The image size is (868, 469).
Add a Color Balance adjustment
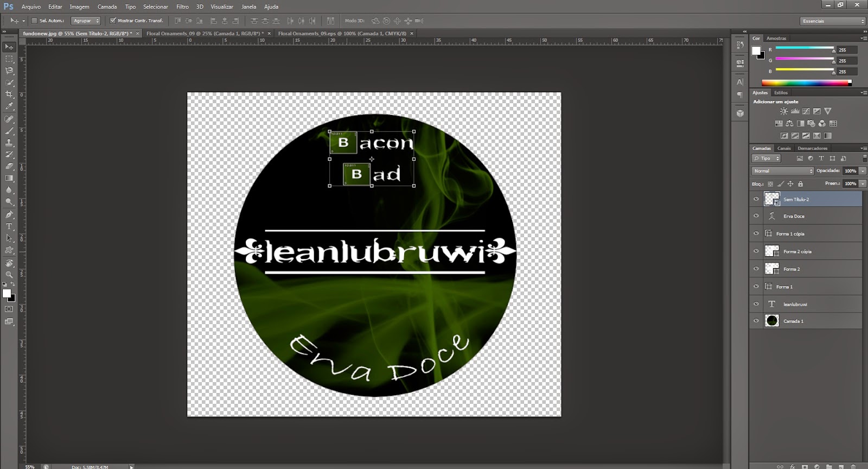click(x=789, y=123)
